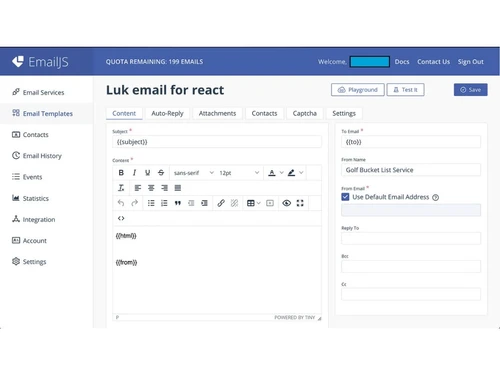Open the Contact Us link

point(433,62)
